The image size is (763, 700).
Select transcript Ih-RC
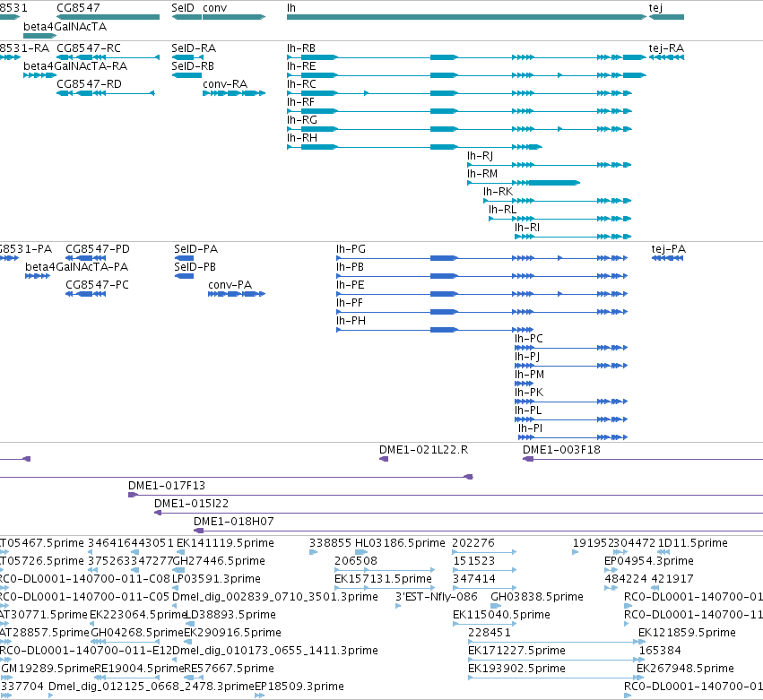click(x=459, y=93)
